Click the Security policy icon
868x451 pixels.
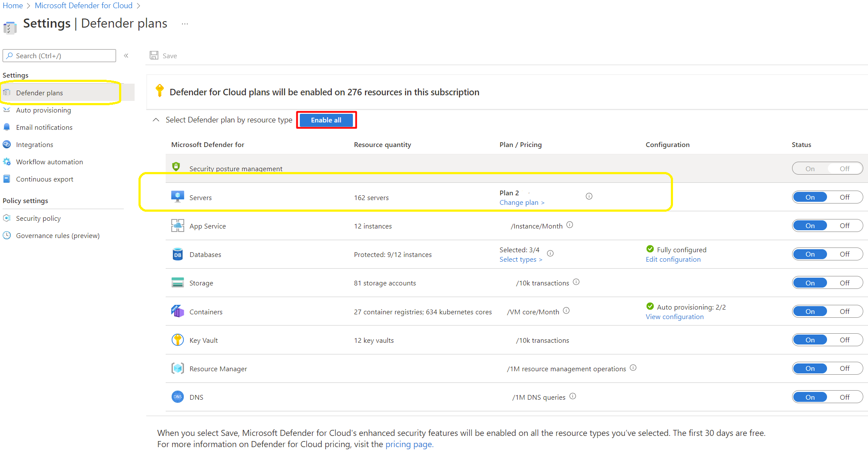pos(7,218)
